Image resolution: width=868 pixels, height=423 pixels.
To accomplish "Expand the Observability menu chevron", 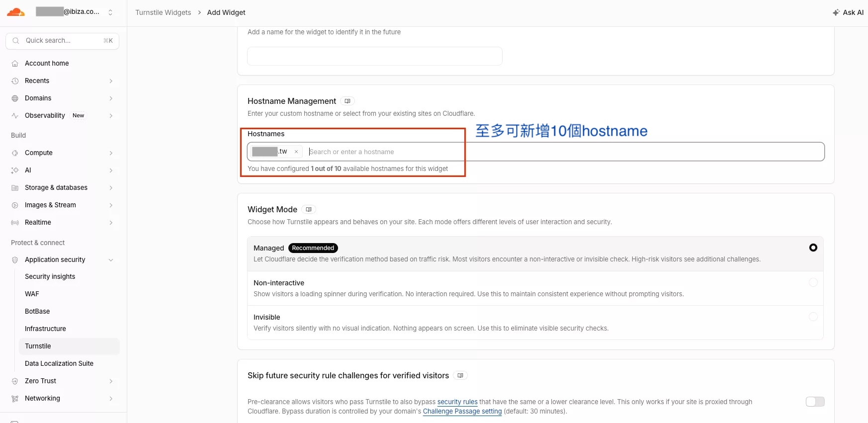I will click(111, 116).
